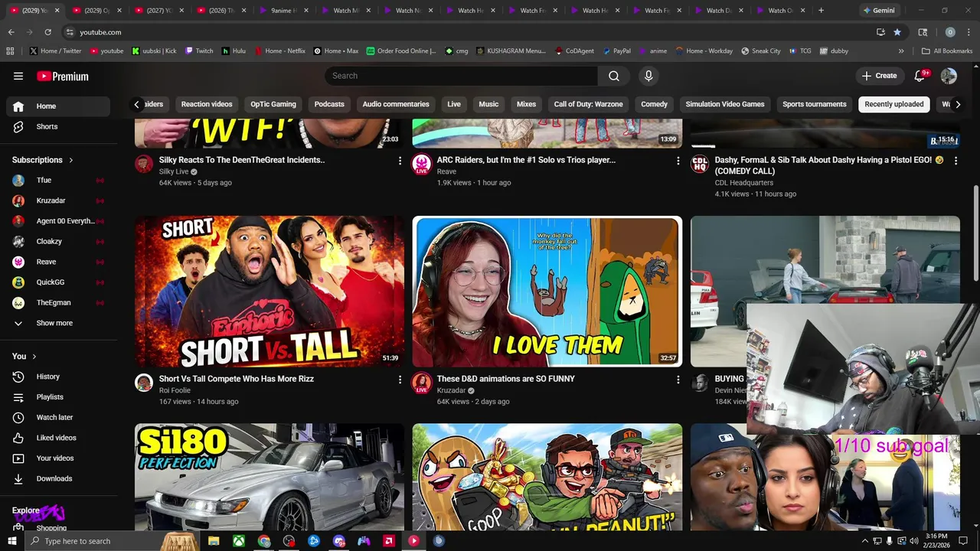Go to Home in sidebar
Viewport: 980px width, 551px height.
point(58,106)
